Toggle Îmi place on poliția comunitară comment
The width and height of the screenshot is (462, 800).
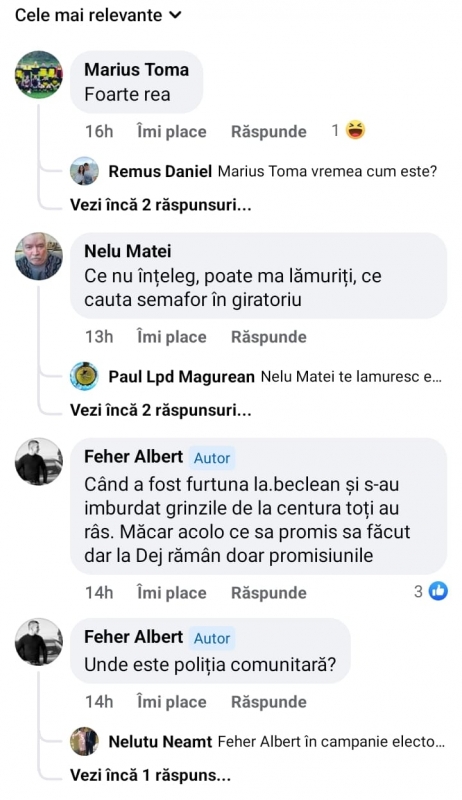(x=171, y=702)
